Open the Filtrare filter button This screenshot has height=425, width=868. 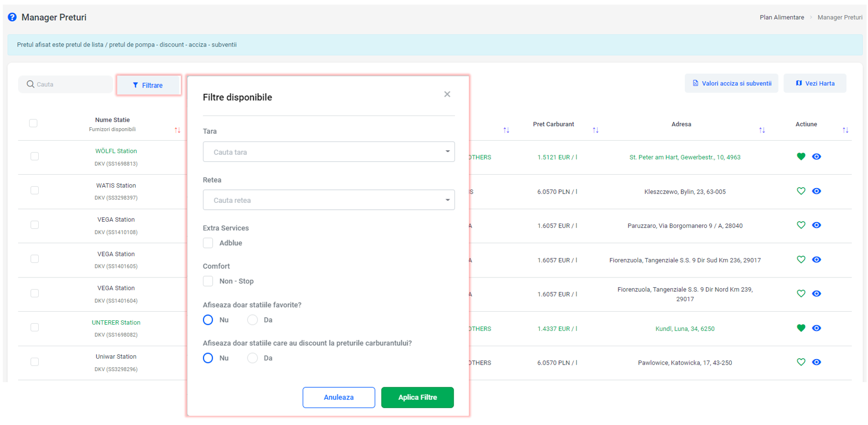pyautogui.click(x=148, y=85)
